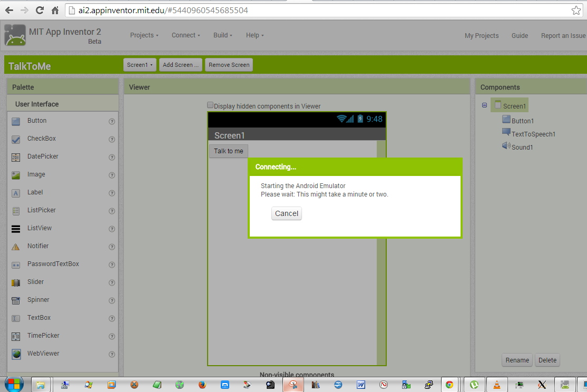Cancel the Connecting dialog
The height and width of the screenshot is (392, 587).
[x=287, y=213]
